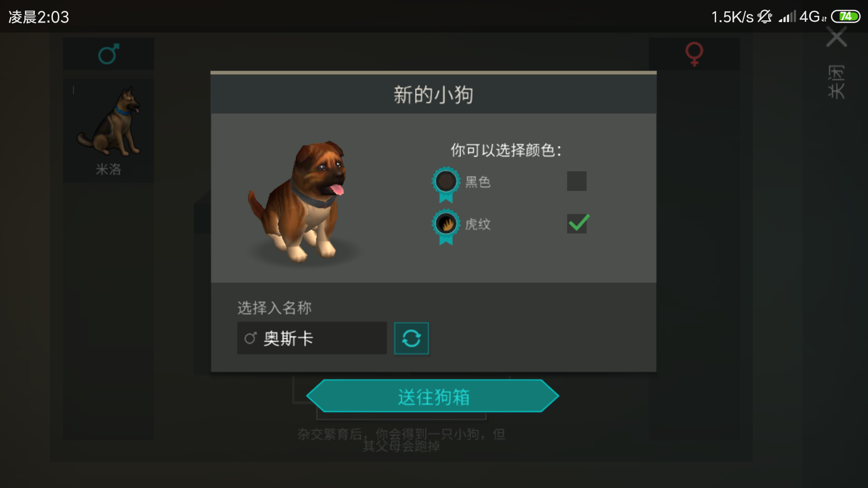Tap the 4G signal strength icon
868x488 pixels.
802,17
